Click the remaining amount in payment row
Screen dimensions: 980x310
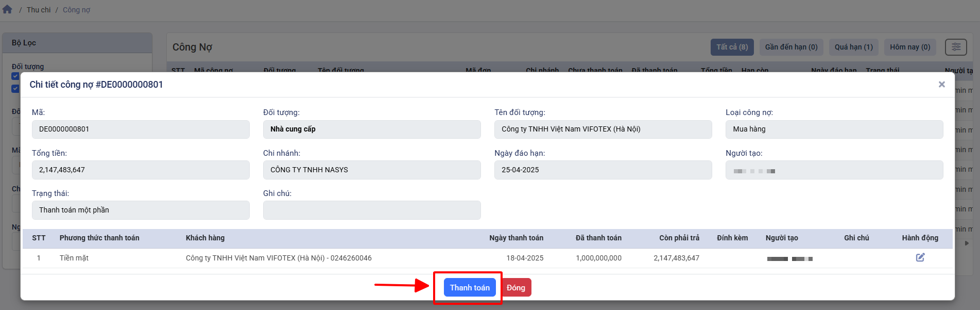676,258
